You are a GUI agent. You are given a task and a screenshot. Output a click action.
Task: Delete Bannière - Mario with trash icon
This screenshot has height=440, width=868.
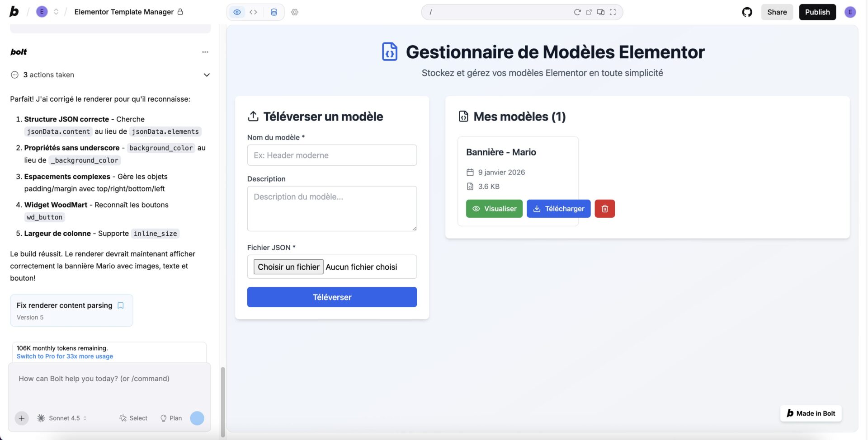(604, 208)
